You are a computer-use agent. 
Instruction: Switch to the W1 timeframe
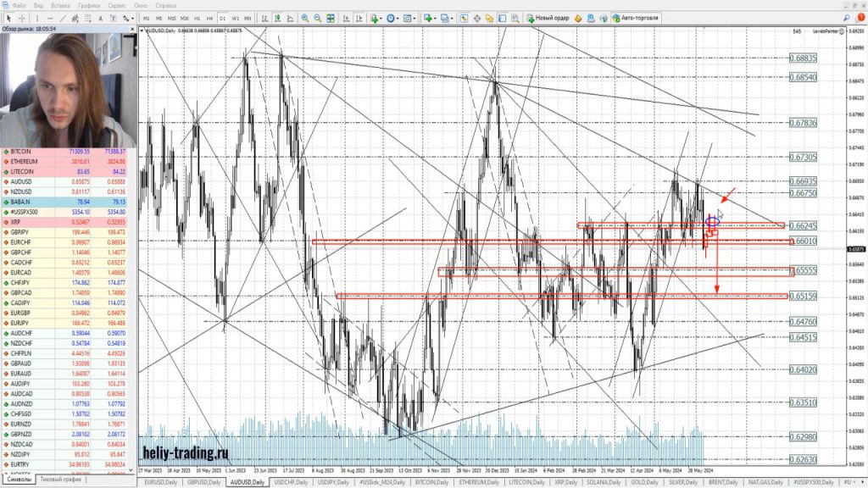pyautogui.click(x=235, y=17)
